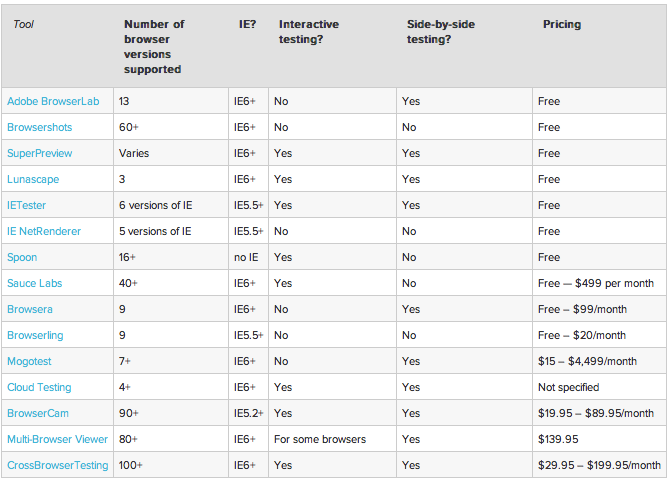This screenshot has width=672, height=482.
Task: Open the Sauce Labs link
Action: [x=35, y=283]
